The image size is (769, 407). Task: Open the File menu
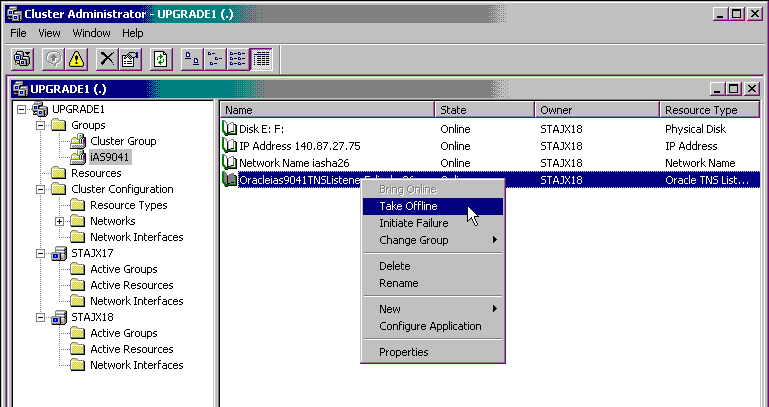(x=18, y=33)
